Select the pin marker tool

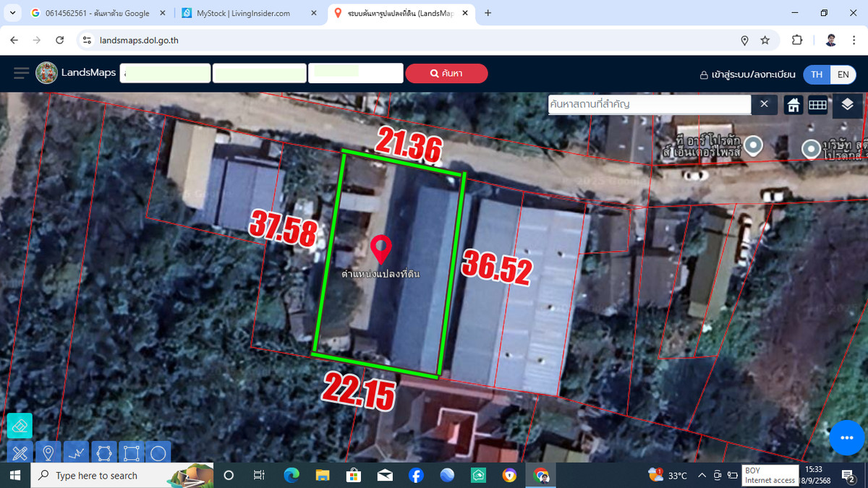coord(48,453)
